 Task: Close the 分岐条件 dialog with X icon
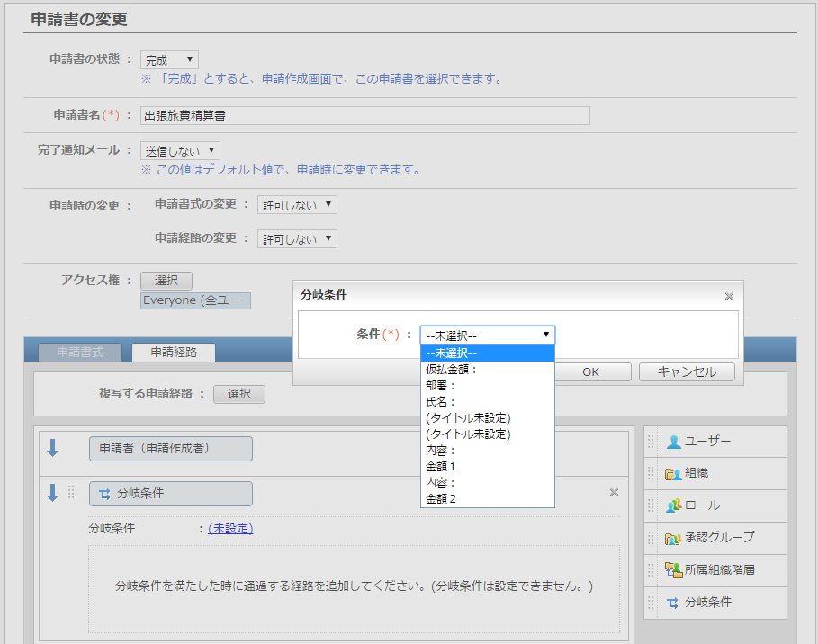(729, 296)
